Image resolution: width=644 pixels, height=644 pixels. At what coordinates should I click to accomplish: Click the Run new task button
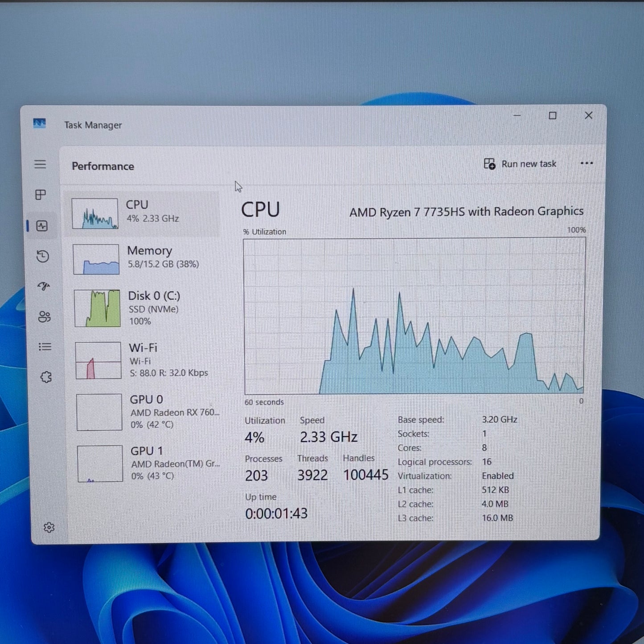pyautogui.click(x=520, y=164)
